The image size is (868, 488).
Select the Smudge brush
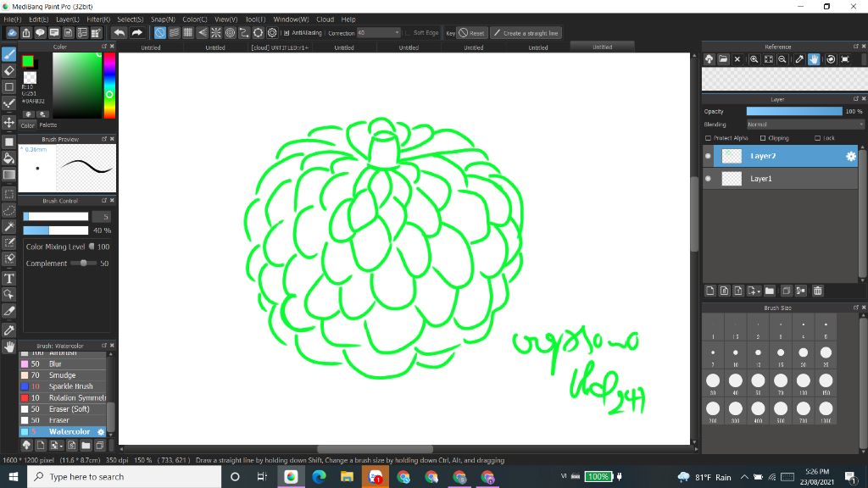point(63,375)
